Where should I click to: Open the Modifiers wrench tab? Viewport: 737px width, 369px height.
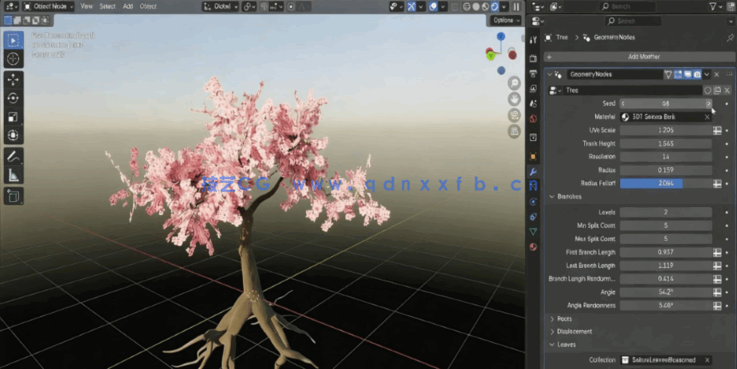pos(533,172)
